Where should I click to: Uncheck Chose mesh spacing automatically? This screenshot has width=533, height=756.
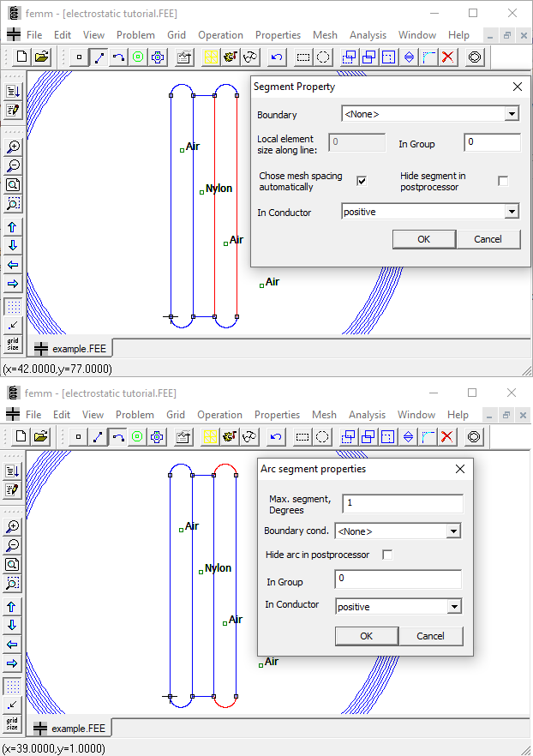(x=362, y=181)
